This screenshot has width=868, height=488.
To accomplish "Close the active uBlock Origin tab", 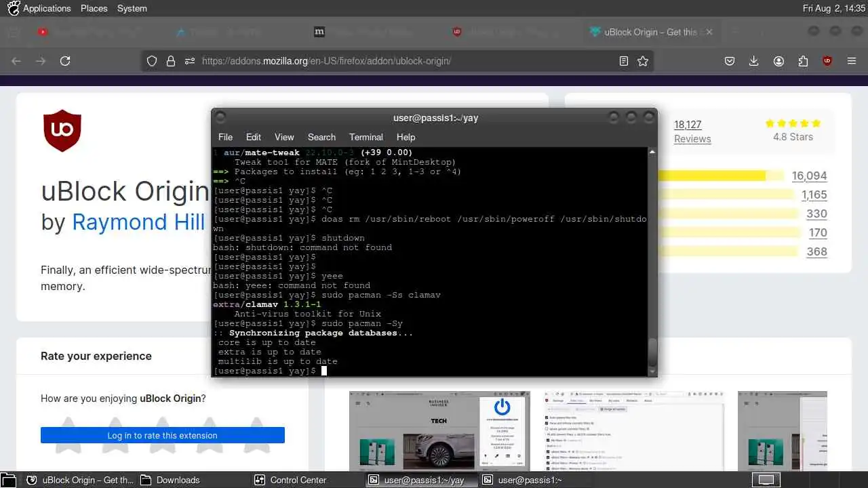I will tap(709, 32).
